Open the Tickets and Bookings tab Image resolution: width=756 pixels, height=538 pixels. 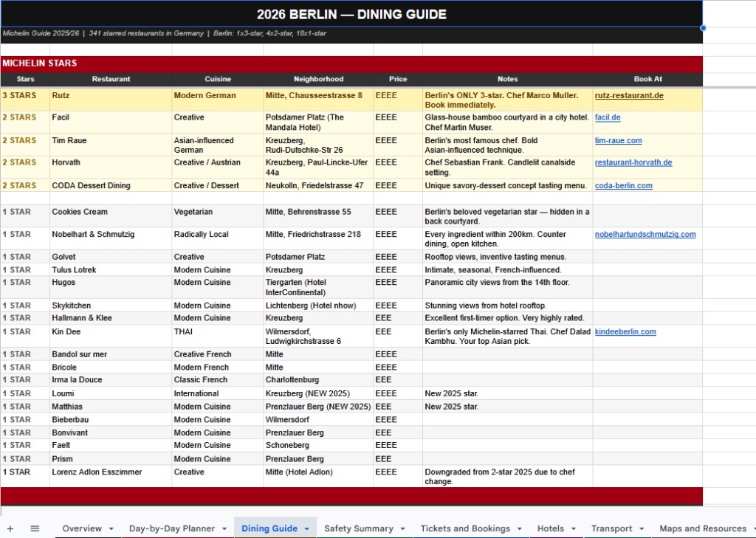point(465,528)
